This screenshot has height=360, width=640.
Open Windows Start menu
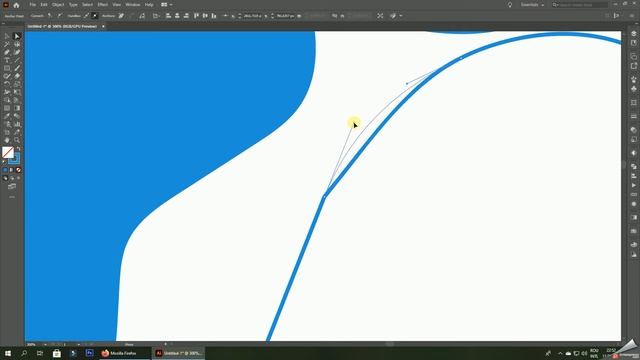click(8, 353)
